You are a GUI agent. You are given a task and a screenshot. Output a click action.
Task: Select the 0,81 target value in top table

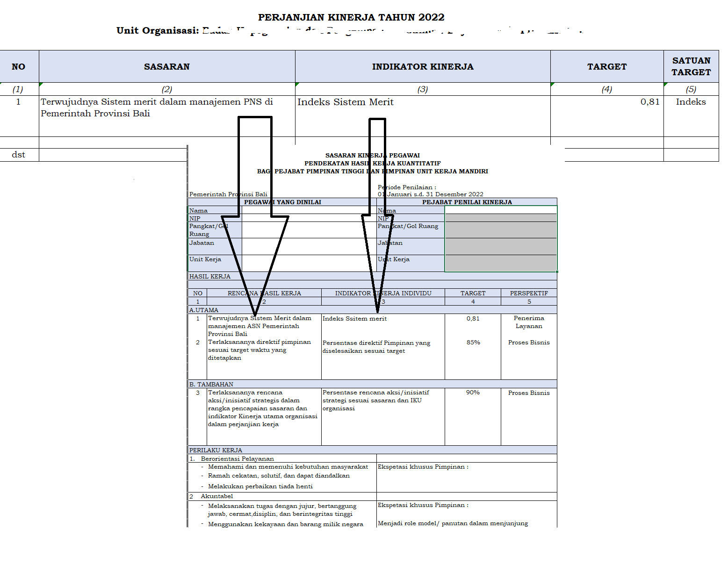pyautogui.click(x=650, y=101)
